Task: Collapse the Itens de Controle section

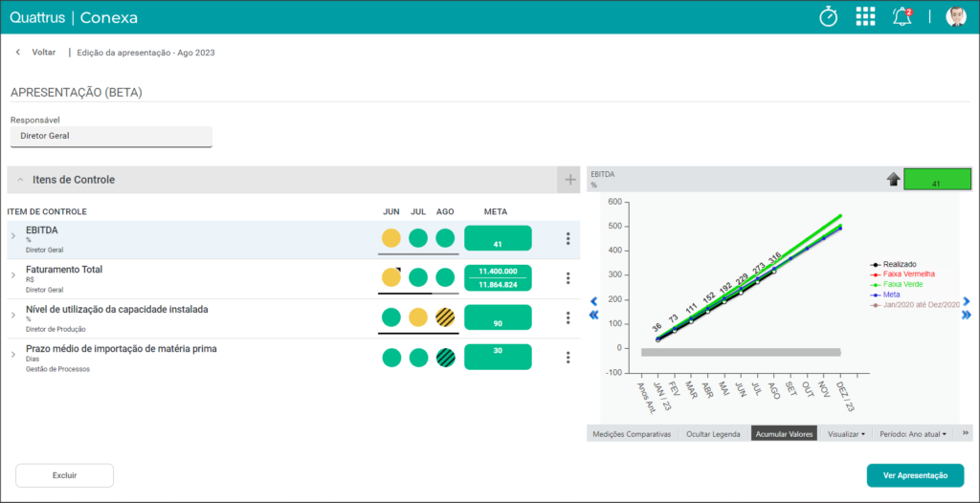Action: [x=21, y=180]
